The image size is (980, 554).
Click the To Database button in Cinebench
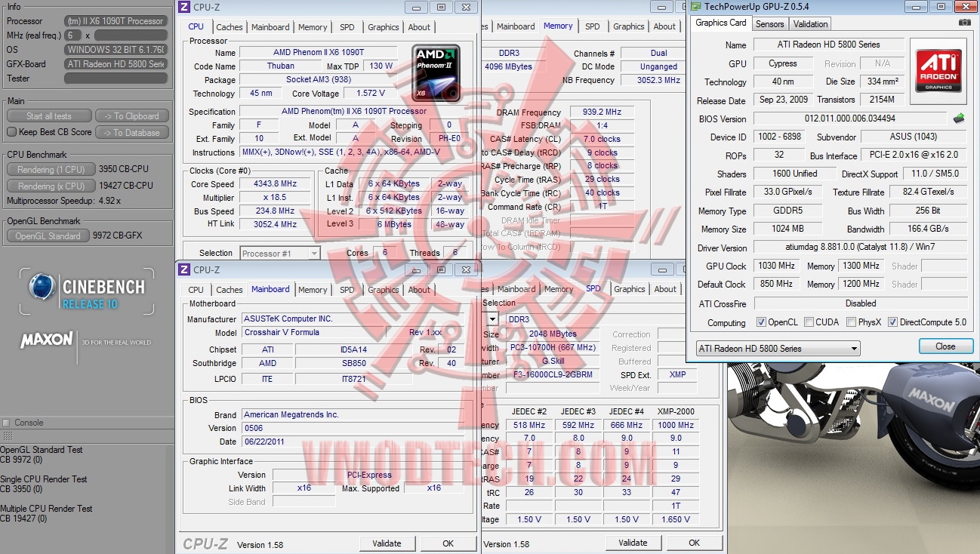point(131,133)
